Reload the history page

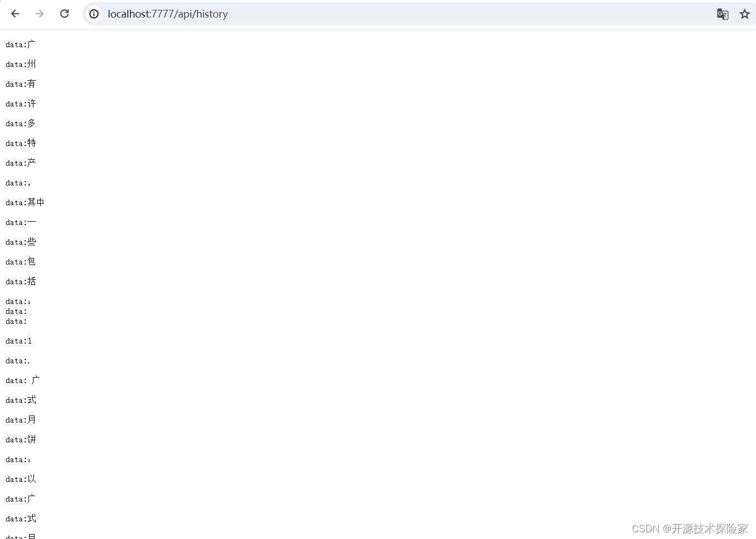point(64,14)
